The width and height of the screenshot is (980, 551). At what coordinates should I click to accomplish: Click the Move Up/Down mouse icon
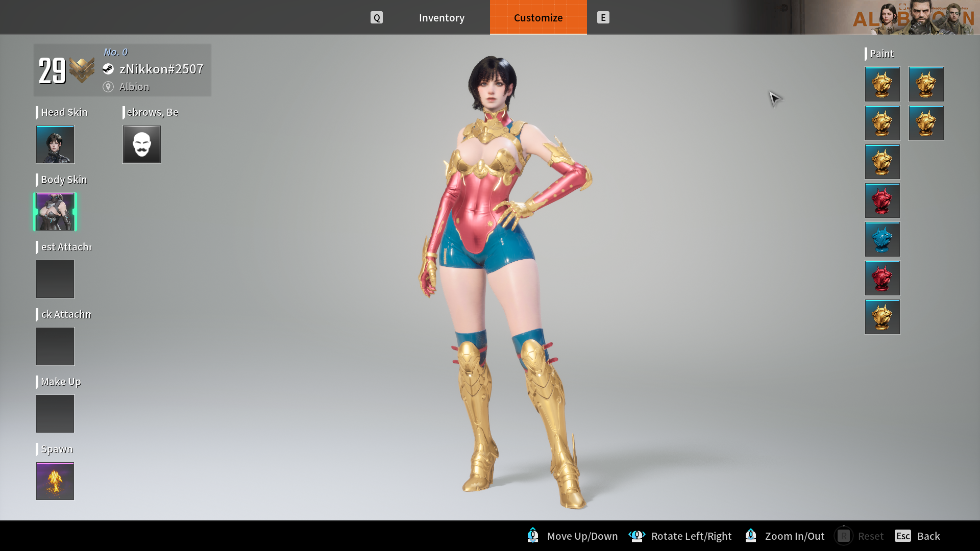pyautogui.click(x=532, y=535)
